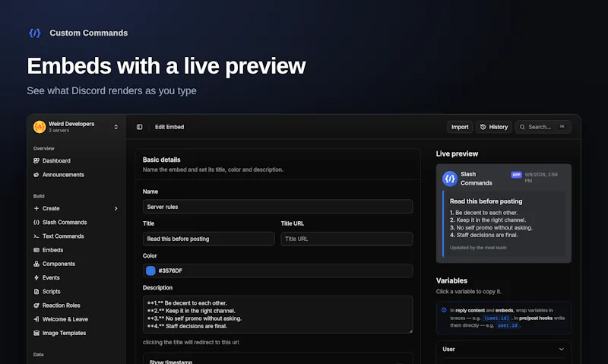Open the blue color swatch picker
The width and height of the screenshot is (608, 364).
point(150,271)
